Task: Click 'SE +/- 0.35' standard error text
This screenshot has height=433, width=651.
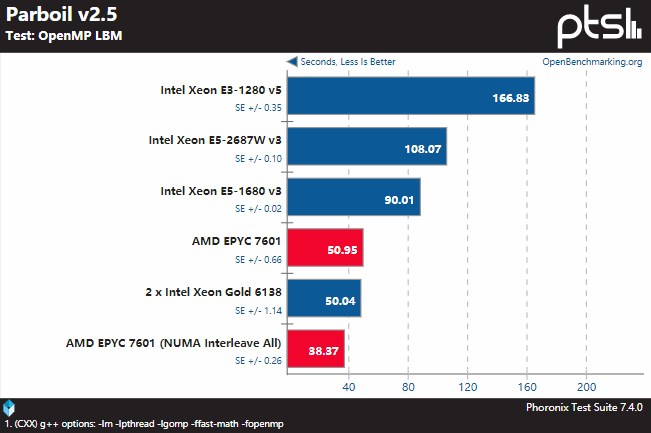Action: (x=258, y=108)
